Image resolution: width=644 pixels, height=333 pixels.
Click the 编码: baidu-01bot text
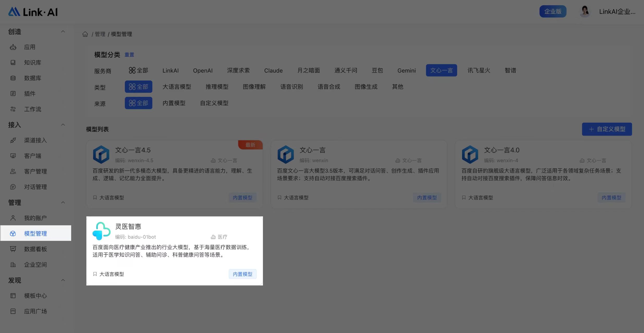pyautogui.click(x=136, y=237)
